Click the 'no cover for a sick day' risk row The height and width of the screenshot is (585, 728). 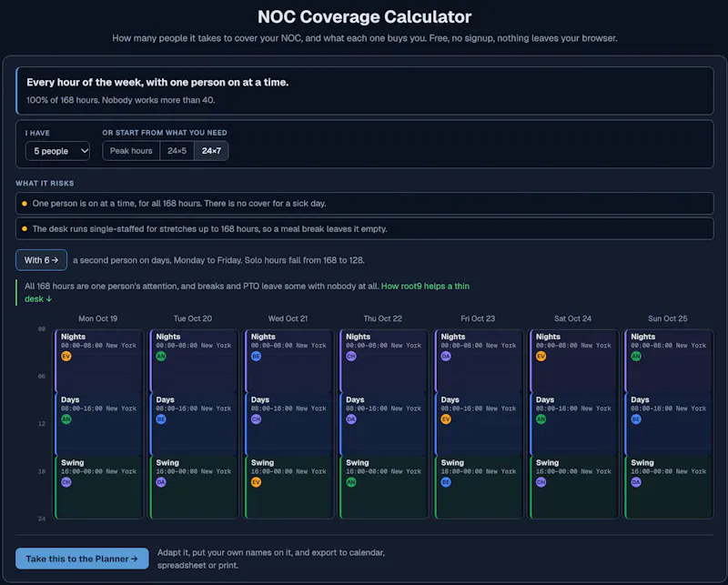click(365, 204)
